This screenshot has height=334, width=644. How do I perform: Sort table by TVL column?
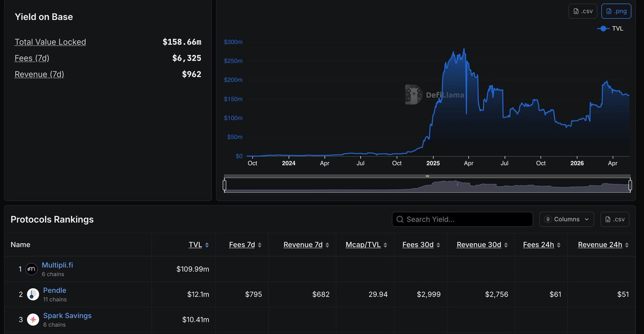(x=199, y=245)
